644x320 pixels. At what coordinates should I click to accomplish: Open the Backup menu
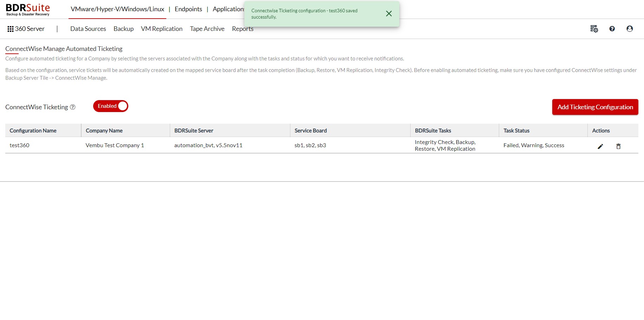tap(123, 29)
